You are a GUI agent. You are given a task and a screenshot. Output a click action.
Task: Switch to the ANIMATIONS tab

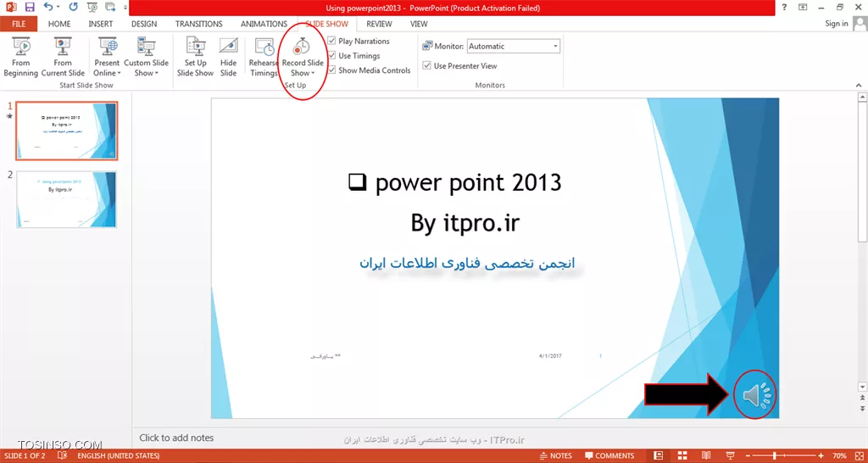[264, 24]
